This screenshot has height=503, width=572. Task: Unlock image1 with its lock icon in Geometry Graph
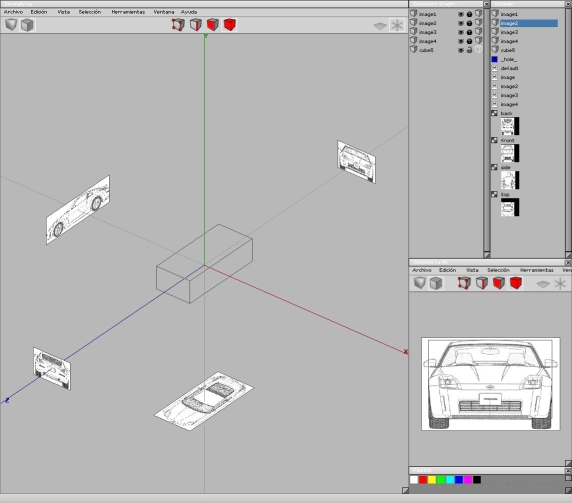click(x=469, y=14)
